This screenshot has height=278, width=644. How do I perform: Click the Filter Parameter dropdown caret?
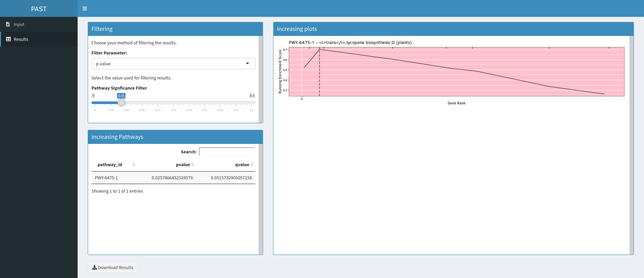coord(247,63)
